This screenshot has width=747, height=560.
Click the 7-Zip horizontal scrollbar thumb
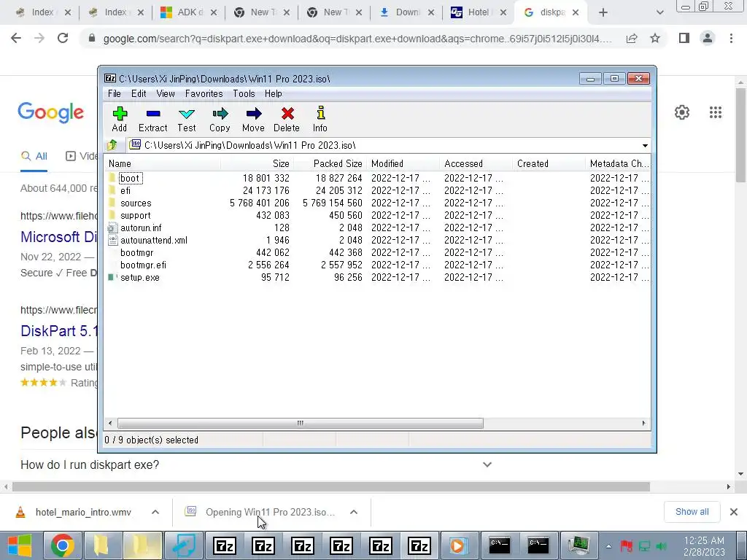(x=300, y=423)
